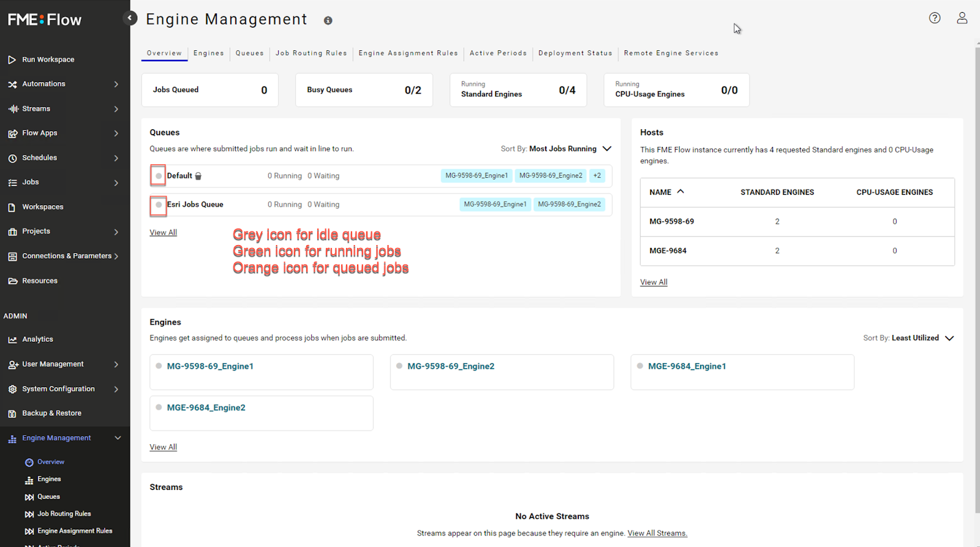This screenshot has width=980, height=547.
Task: Open the MG-9598-69_Engine1 engine card link
Action: click(x=210, y=366)
